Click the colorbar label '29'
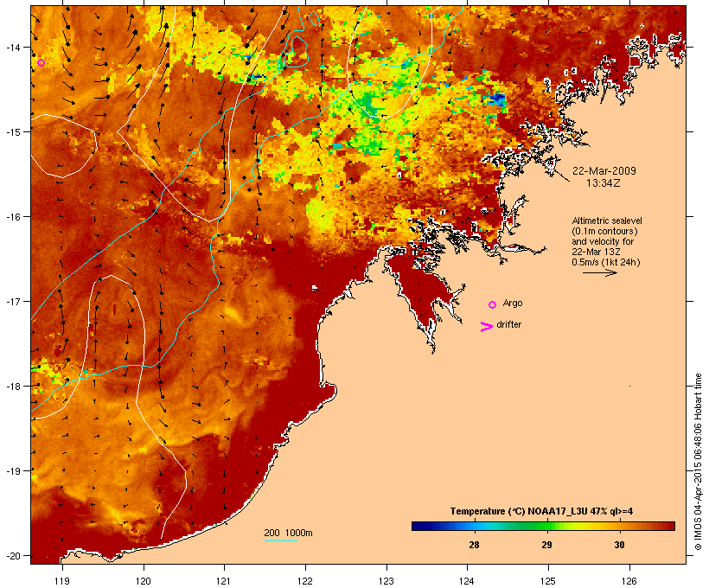 pyautogui.click(x=546, y=545)
